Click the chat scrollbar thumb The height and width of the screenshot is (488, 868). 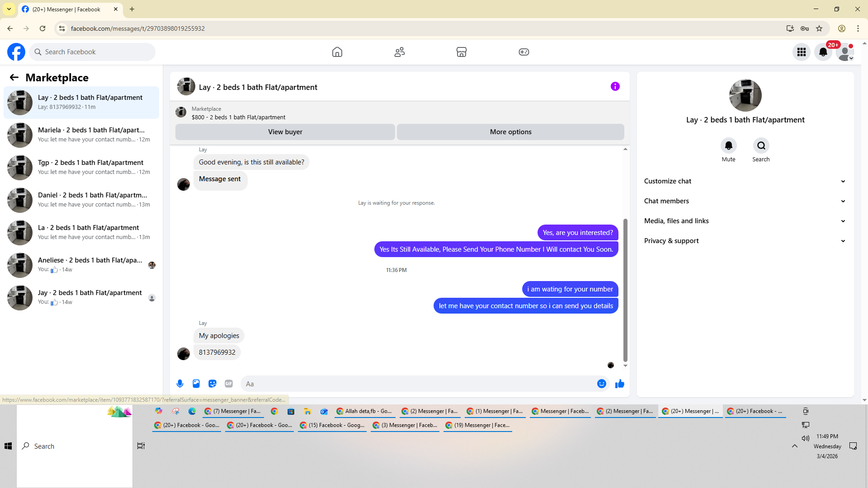(x=625, y=290)
